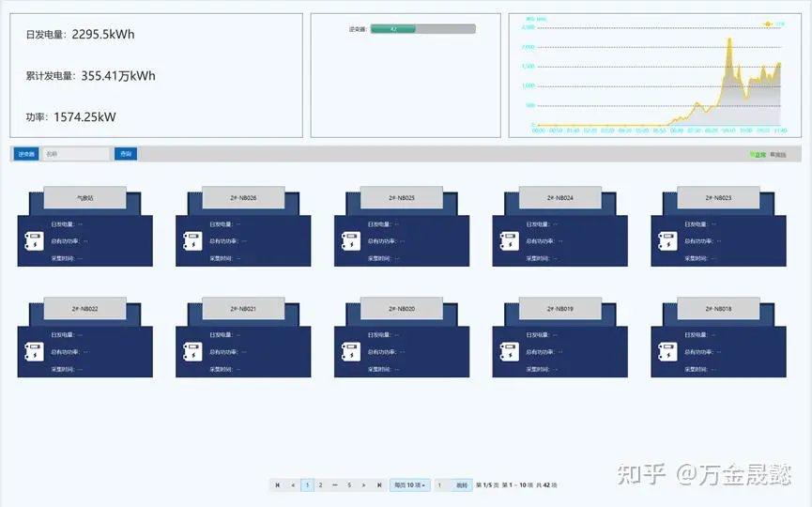Open the 每页 10 项 page-size dropdown

409,485
